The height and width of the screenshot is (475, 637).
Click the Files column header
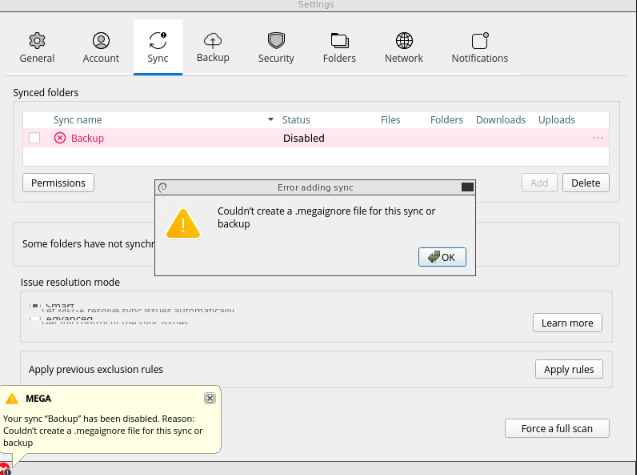coord(390,120)
